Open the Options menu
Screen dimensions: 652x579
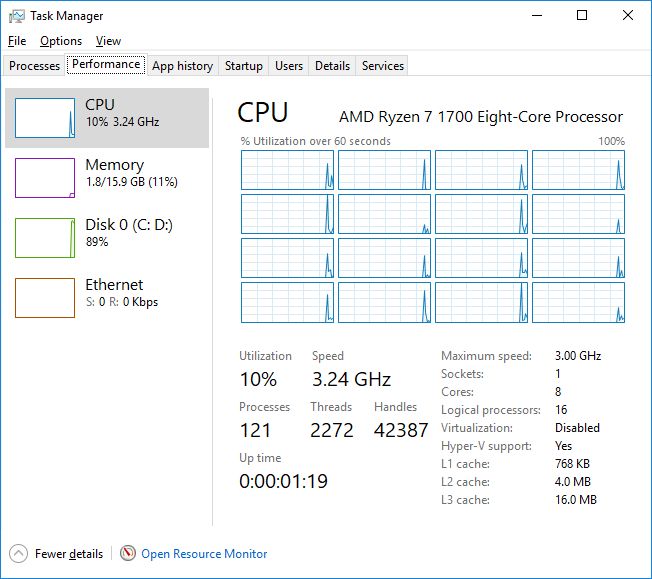tap(61, 41)
